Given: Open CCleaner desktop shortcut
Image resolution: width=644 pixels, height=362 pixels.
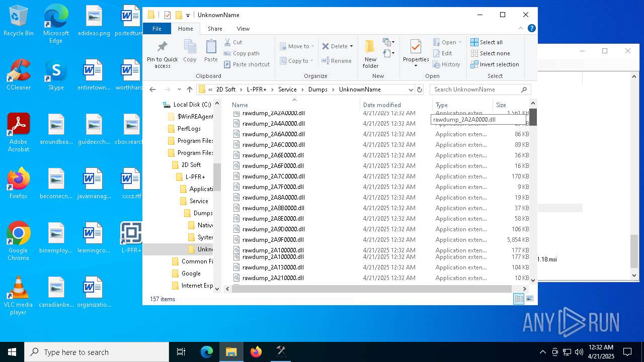Looking at the screenshot, I should 19,75.
